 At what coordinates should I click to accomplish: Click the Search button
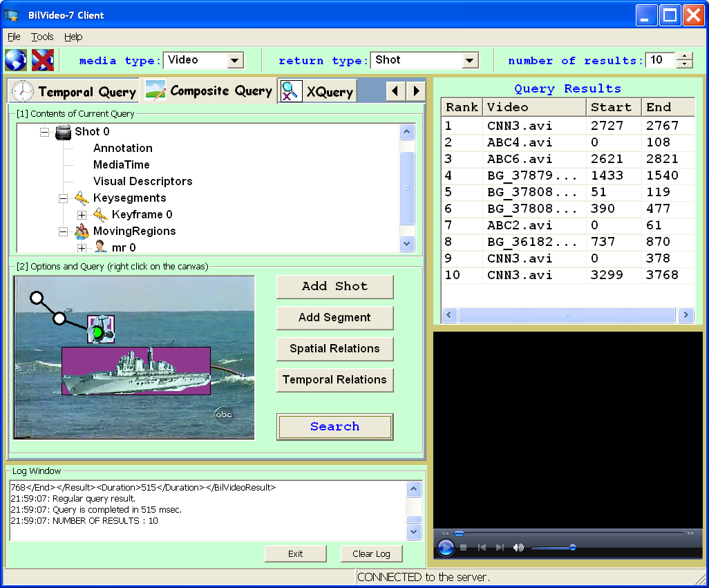pyautogui.click(x=334, y=427)
